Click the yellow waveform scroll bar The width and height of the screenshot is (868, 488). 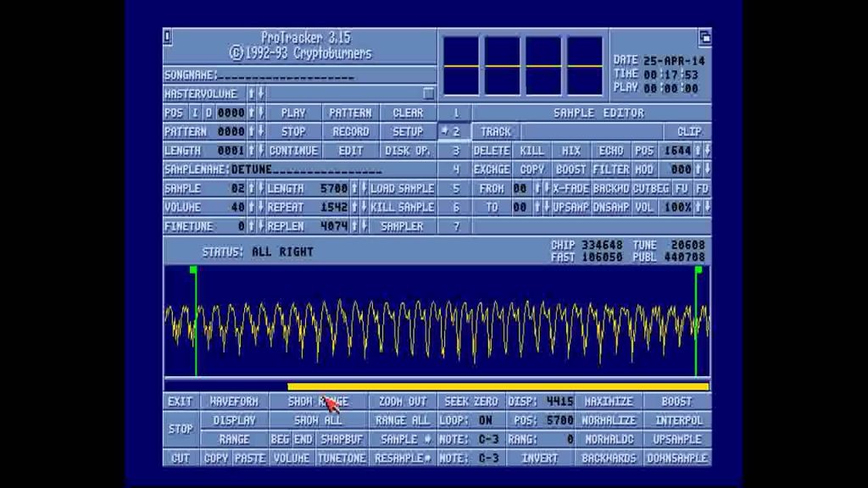[x=498, y=387]
